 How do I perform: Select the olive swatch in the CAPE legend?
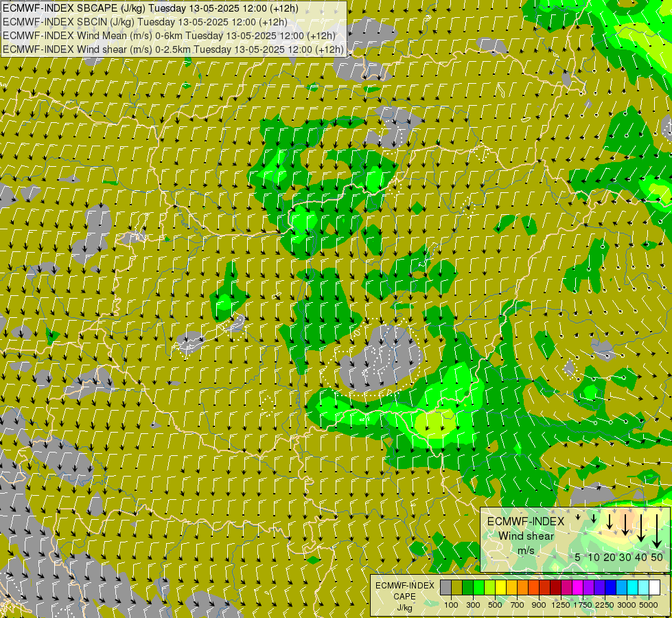(x=457, y=588)
